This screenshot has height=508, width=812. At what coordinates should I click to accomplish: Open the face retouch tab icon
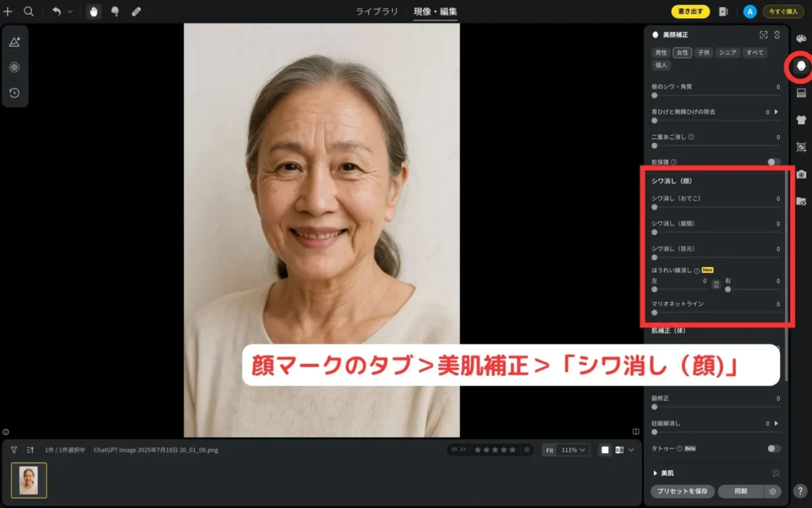click(801, 66)
